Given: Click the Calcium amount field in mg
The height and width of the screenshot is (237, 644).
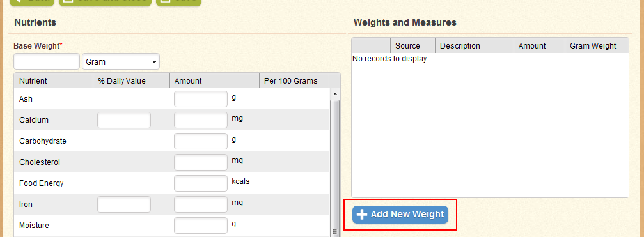Looking at the screenshot, I should [x=201, y=120].
